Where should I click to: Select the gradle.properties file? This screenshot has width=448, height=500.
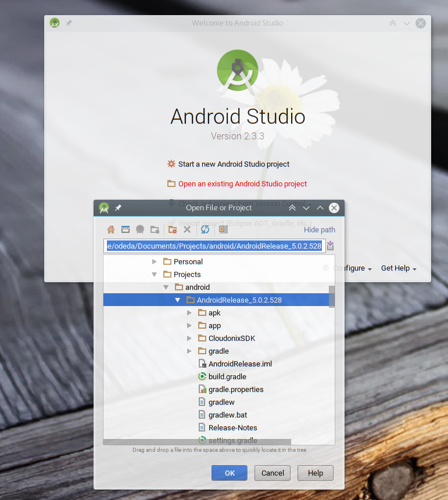pos(235,390)
